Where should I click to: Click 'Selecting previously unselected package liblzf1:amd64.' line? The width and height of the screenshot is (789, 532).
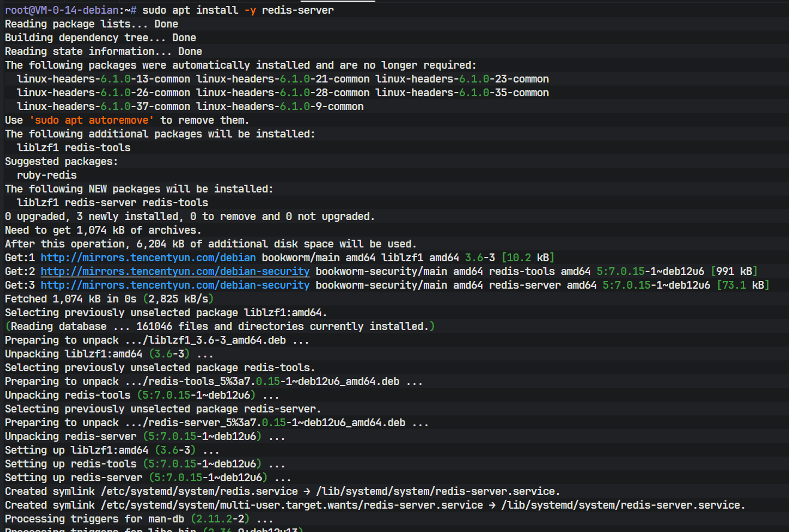coord(166,313)
